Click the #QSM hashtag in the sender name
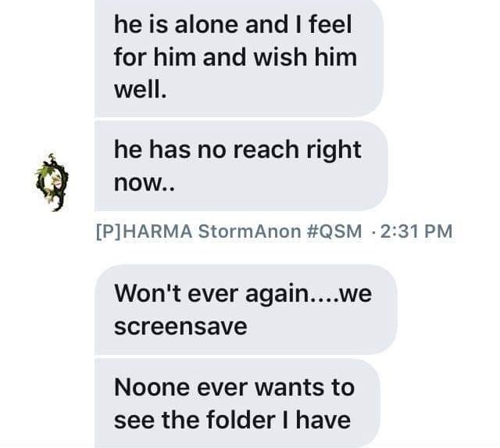Viewport: 500px width, 448px height. [x=334, y=231]
